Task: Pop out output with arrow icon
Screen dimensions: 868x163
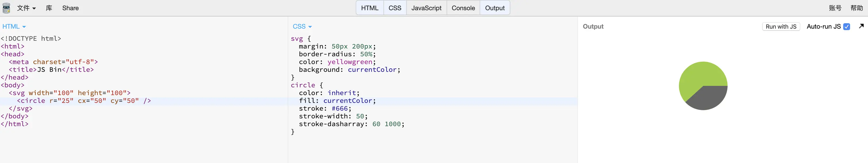Action: (x=861, y=26)
